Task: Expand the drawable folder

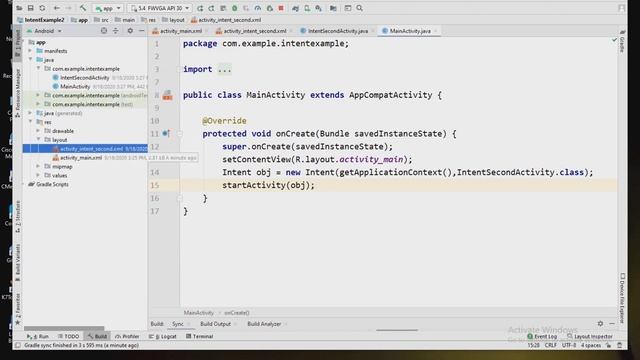Action: [38, 131]
